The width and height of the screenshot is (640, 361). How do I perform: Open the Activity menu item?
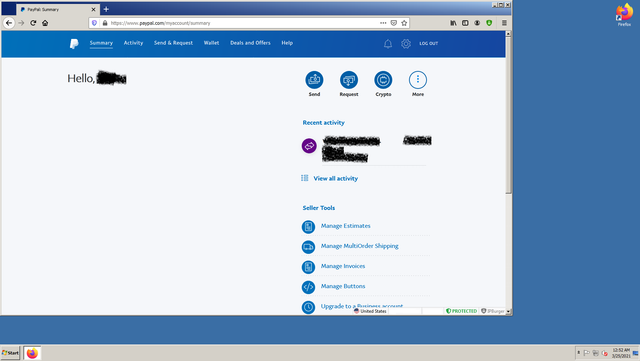(133, 43)
